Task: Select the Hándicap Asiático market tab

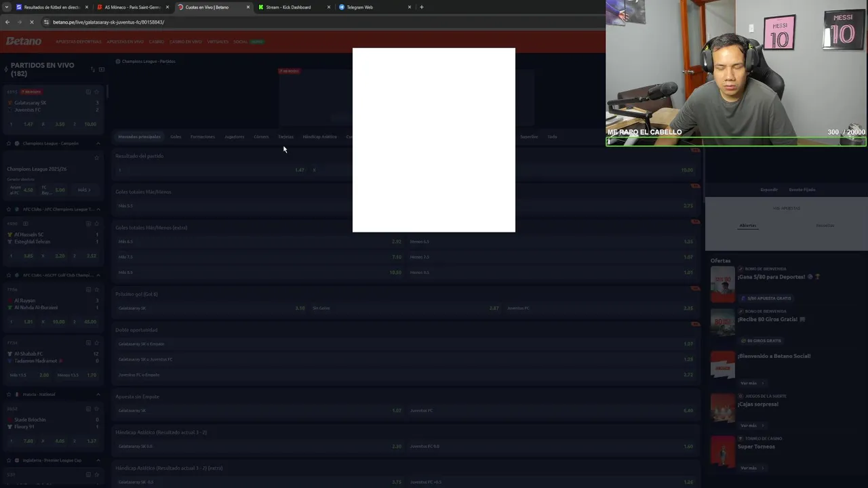Action: pos(319,137)
